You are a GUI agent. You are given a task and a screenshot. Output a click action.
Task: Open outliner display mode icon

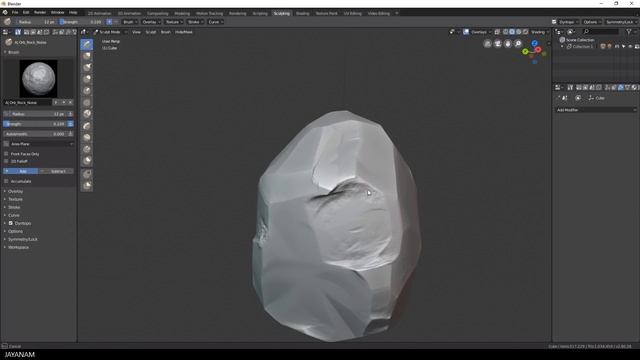tap(571, 31)
